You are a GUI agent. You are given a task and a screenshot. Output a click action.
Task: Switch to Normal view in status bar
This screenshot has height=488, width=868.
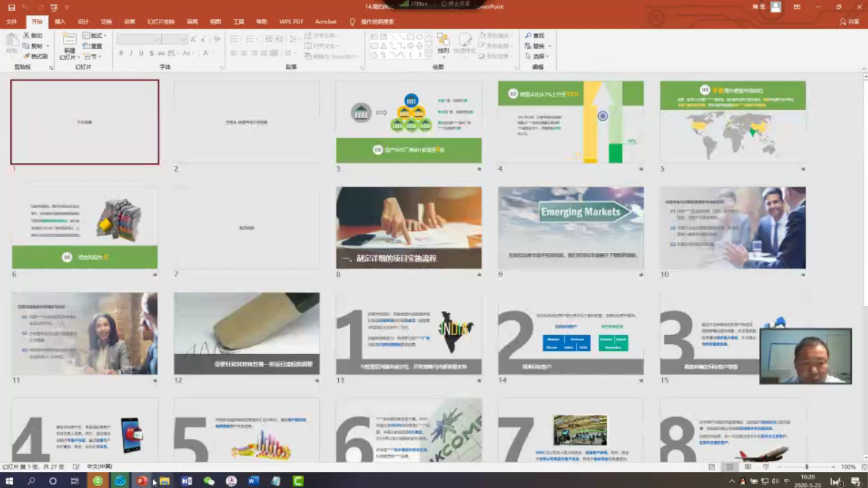712,467
